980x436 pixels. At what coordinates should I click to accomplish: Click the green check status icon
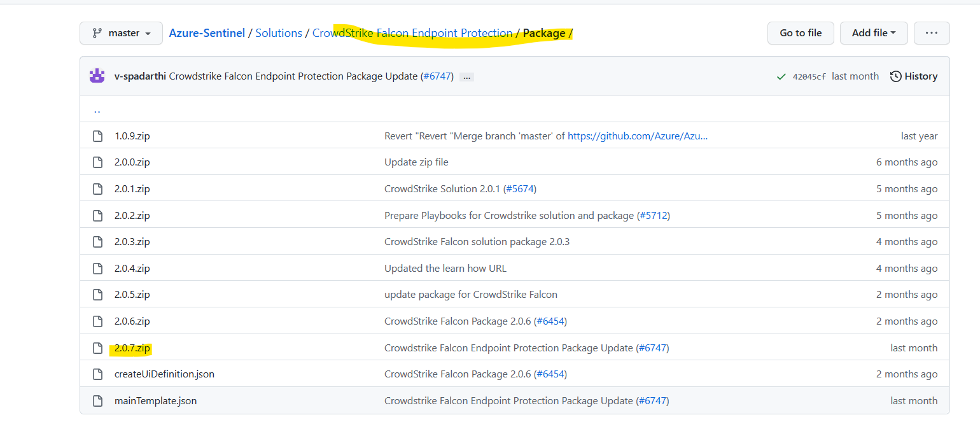pos(781,76)
